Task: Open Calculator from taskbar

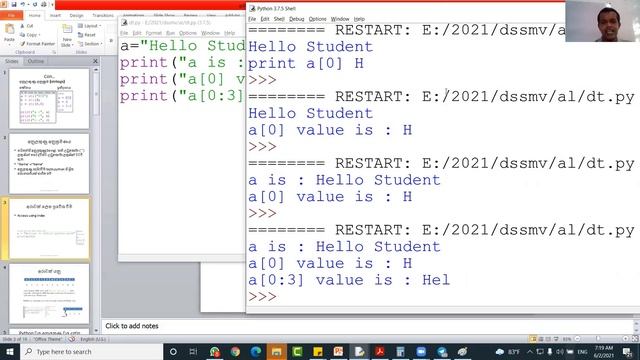Action: [x=400, y=351]
